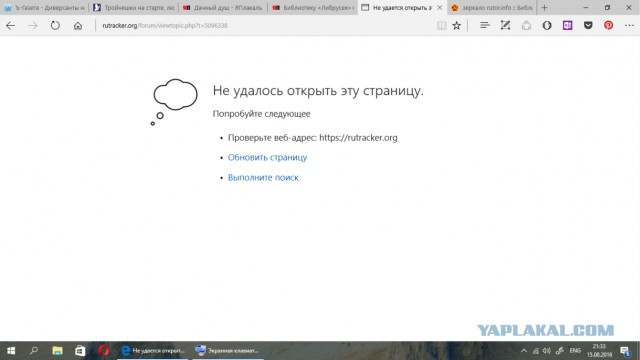Minimize the Edge browser window
Screen dimensions: 640x360
(x=586, y=7)
